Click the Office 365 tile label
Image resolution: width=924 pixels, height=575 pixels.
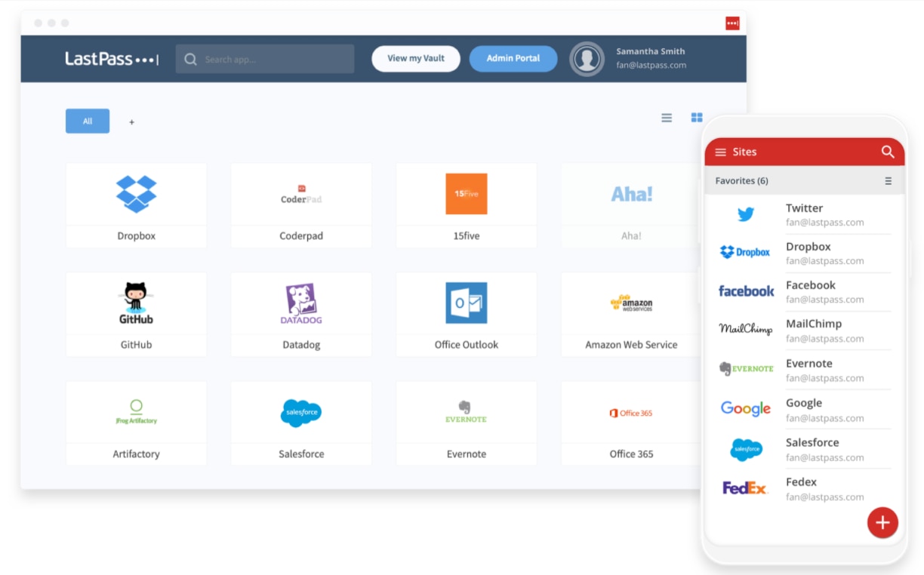click(631, 454)
